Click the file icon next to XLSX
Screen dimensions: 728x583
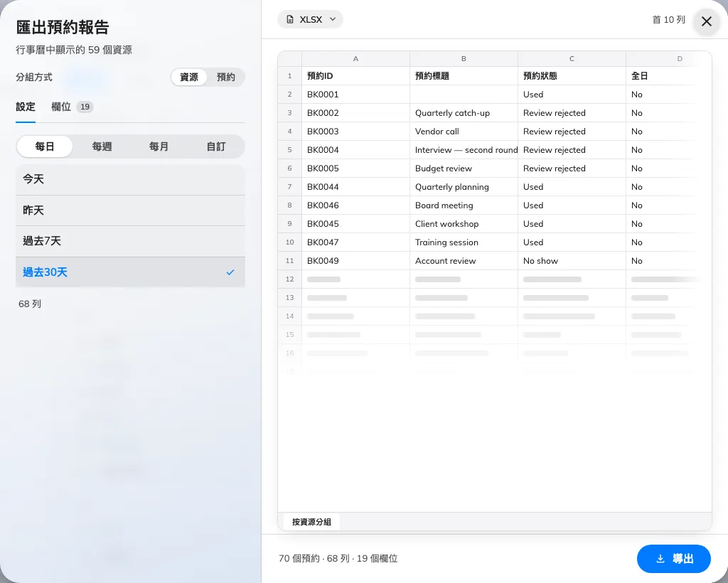coord(290,19)
